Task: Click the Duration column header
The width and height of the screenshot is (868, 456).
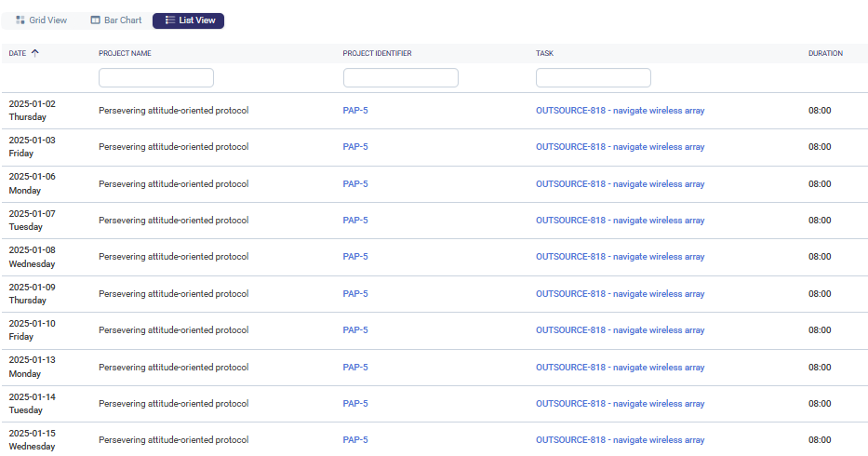Action: [825, 53]
